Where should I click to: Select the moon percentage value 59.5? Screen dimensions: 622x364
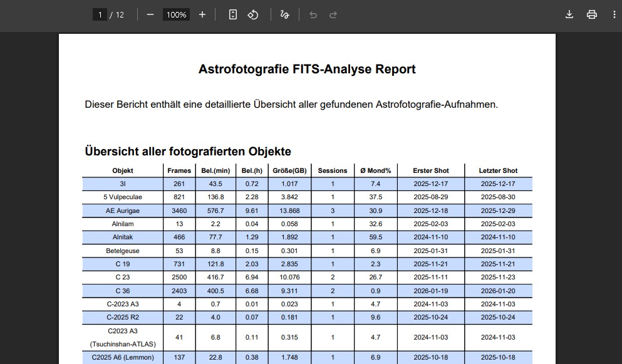tap(376, 237)
